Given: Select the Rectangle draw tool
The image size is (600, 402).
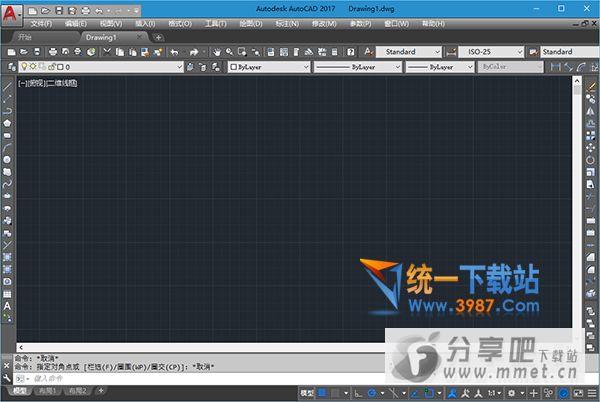Looking at the screenshot, I should pyautogui.click(x=7, y=135).
